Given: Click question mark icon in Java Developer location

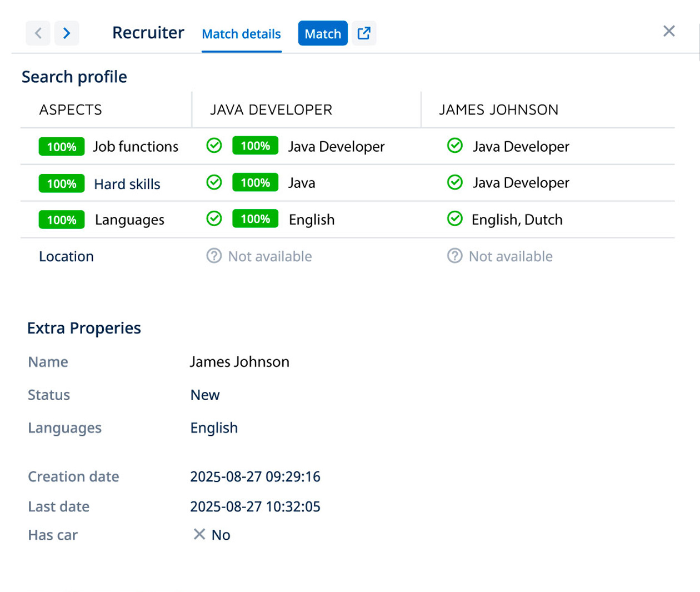Looking at the screenshot, I should coord(214,256).
